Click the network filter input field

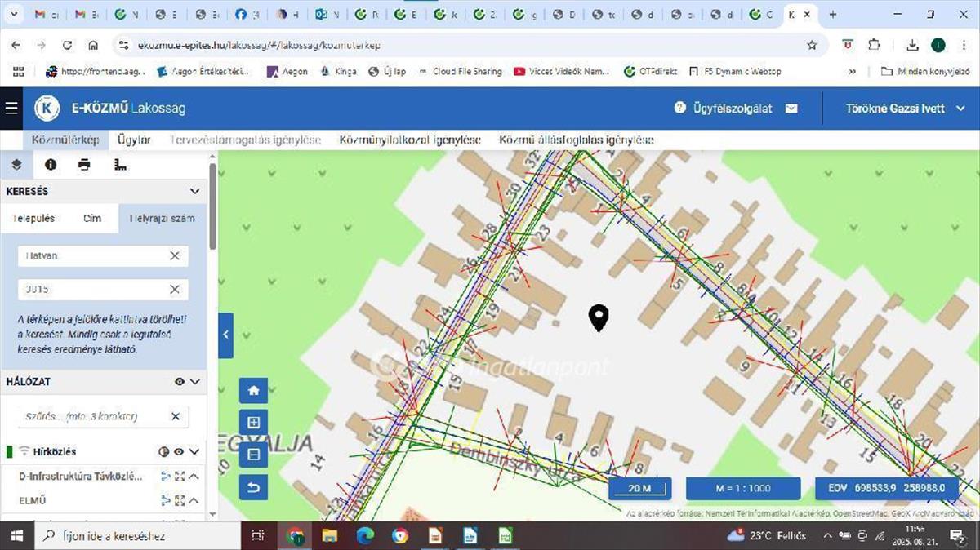click(x=91, y=417)
